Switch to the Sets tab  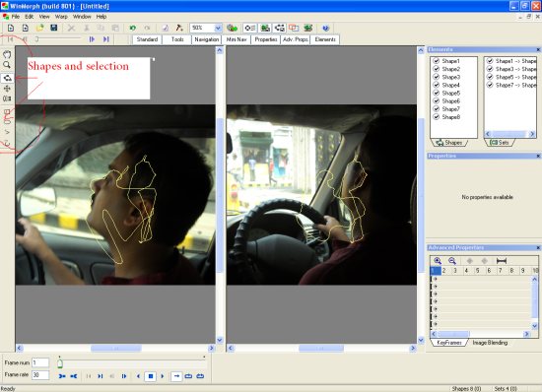pyautogui.click(x=500, y=142)
